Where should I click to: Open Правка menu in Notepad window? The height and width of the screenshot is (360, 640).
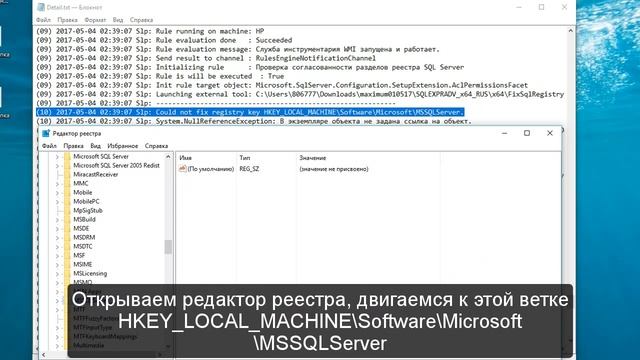[67, 20]
